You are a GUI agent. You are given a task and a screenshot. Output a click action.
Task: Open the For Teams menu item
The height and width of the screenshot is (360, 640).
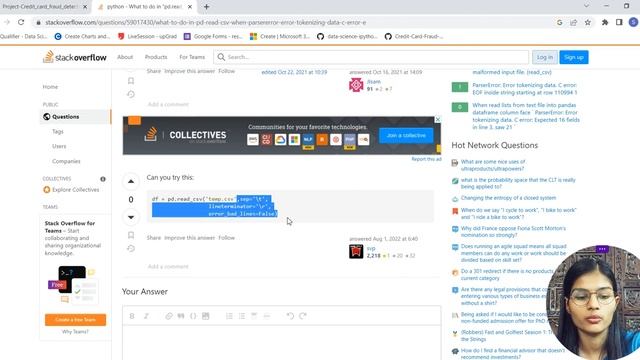[x=192, y=57]
